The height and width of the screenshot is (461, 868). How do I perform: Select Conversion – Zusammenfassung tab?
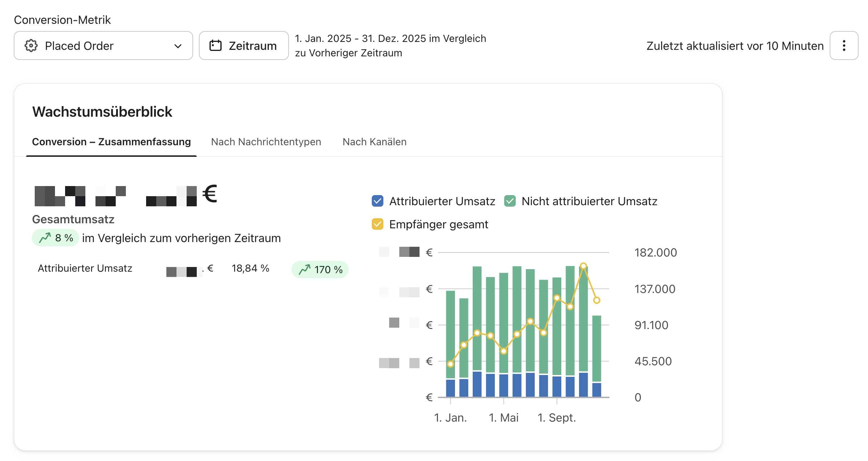click(111, 142)
